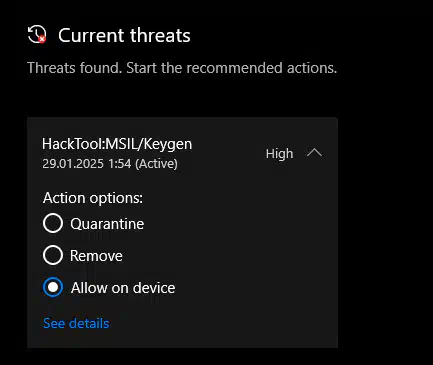
Task: Select the Quarantine radio button
Action: (53, 223)
